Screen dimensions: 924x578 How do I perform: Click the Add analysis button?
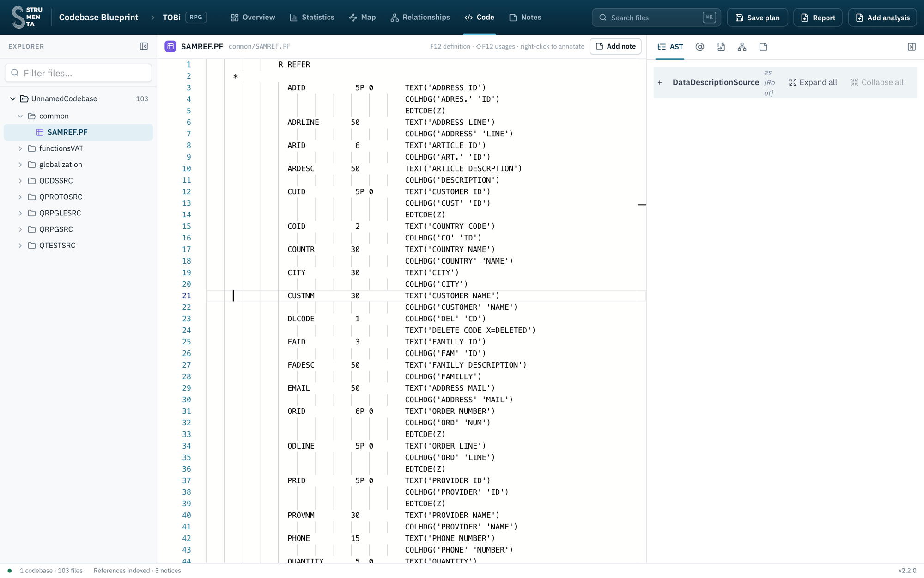882,18
